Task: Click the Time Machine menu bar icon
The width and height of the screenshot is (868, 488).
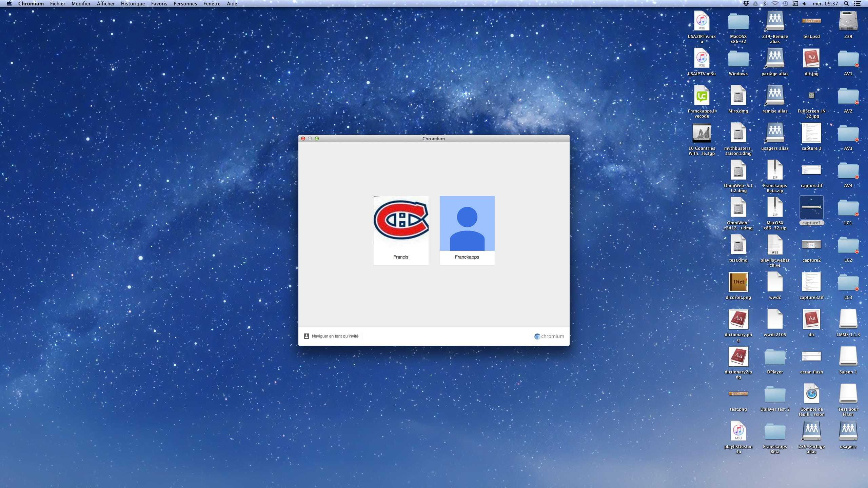Action: pos(785,4)
